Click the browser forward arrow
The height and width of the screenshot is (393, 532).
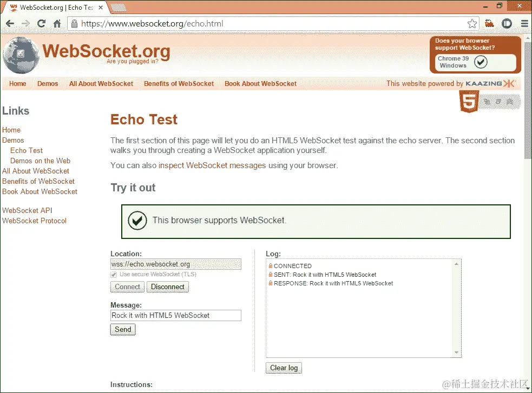click(25, 24)
